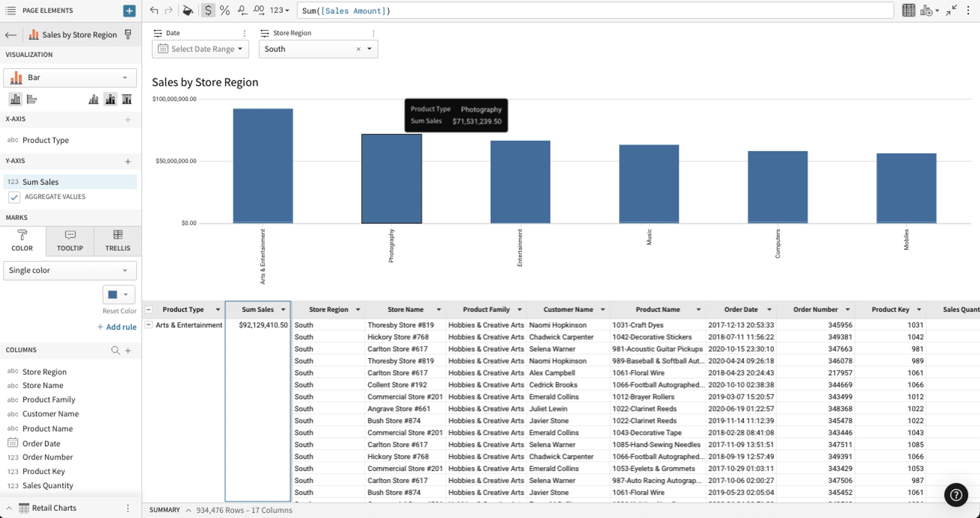Open the blue color swatch picker

(x=119, y=294)
